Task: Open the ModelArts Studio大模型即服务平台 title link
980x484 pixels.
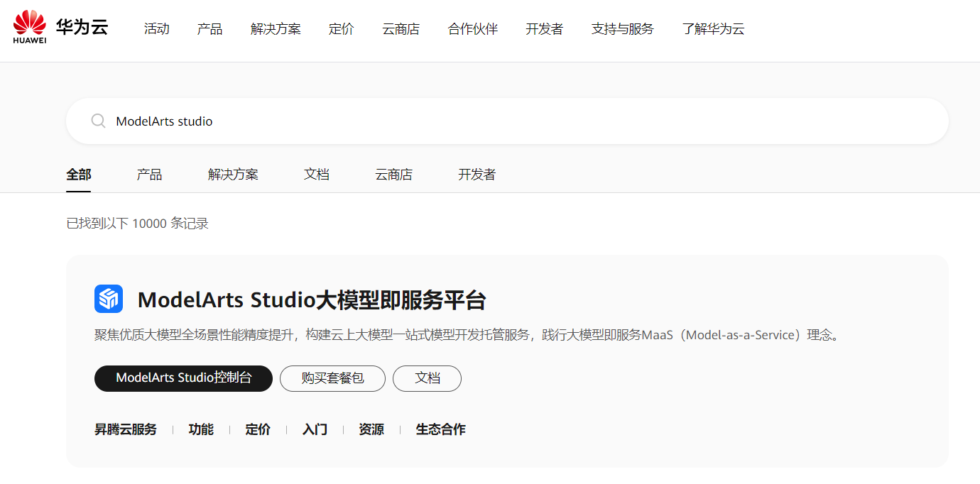Action: [312, 300]
